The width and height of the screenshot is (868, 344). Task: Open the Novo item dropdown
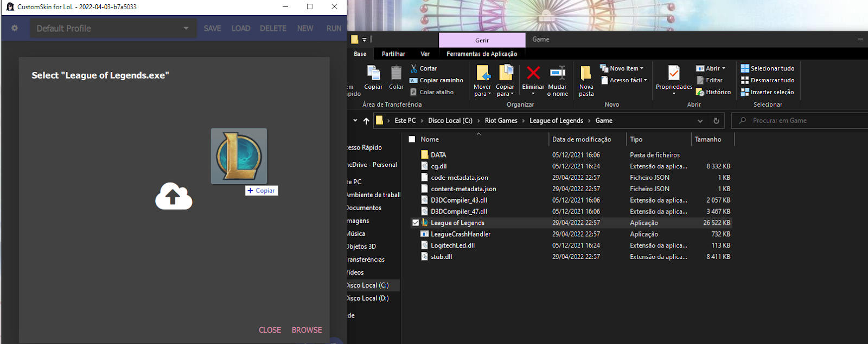tap(622, 68)
